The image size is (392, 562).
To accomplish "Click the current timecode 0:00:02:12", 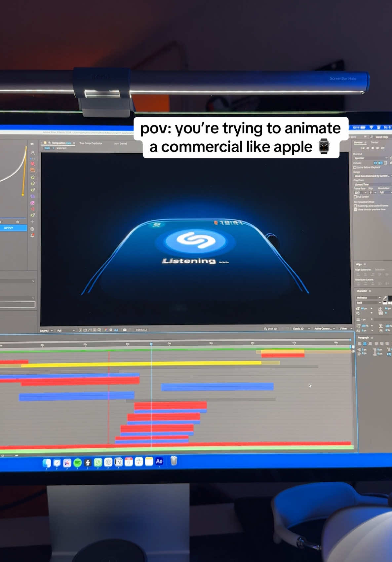I will [x=141, y=330].
